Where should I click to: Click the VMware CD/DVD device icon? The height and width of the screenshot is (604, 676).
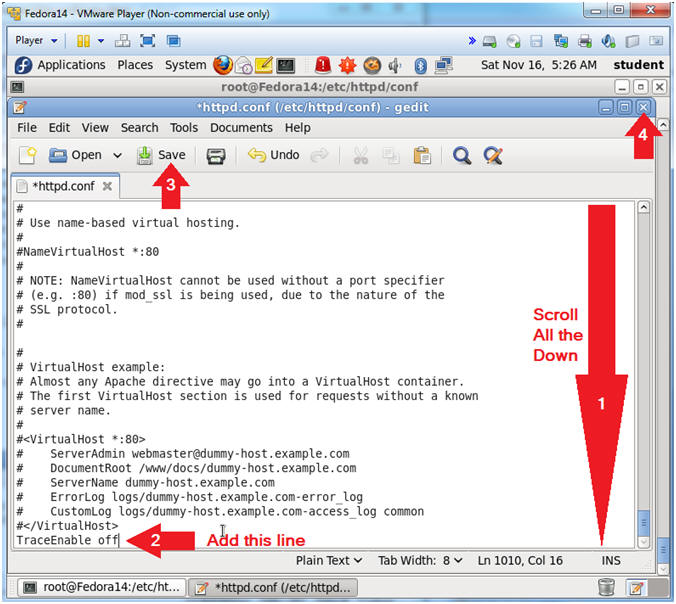[x=513, y=41]
